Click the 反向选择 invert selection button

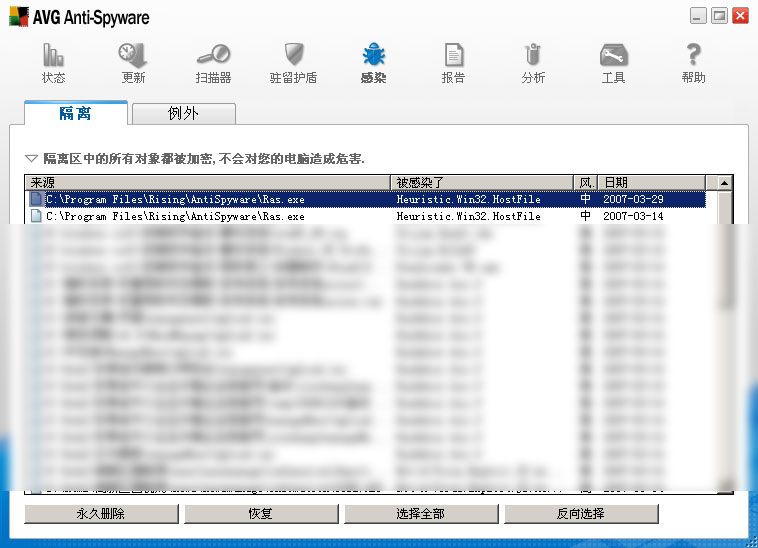pyautogui.click(x=581, y=514)
